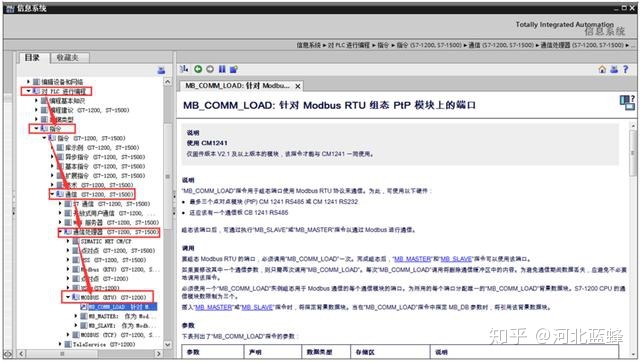Click the tree horizontal scrollbar thumb
This screenshot has width=640, height=362.
pyautogui.click(x=62, y=353)
